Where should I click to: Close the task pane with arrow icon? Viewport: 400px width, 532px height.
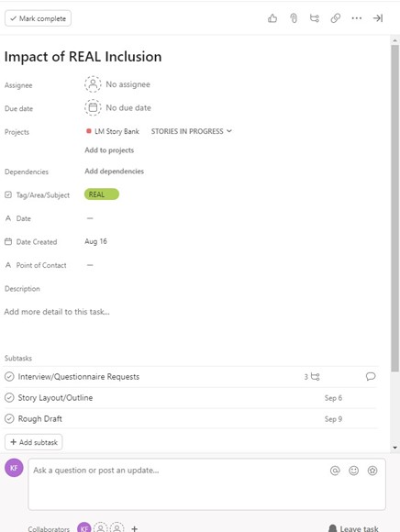click(x=378, y=18)
